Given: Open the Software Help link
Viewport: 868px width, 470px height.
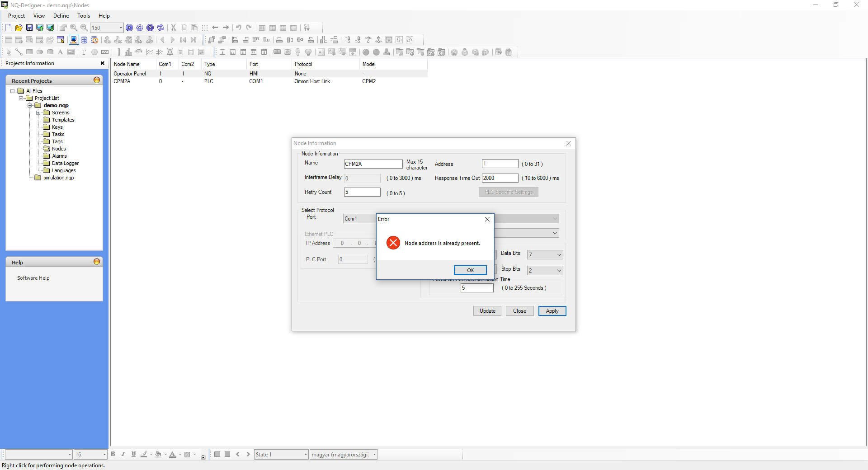Looking at the screenshot, I should [x=33, y=278].
